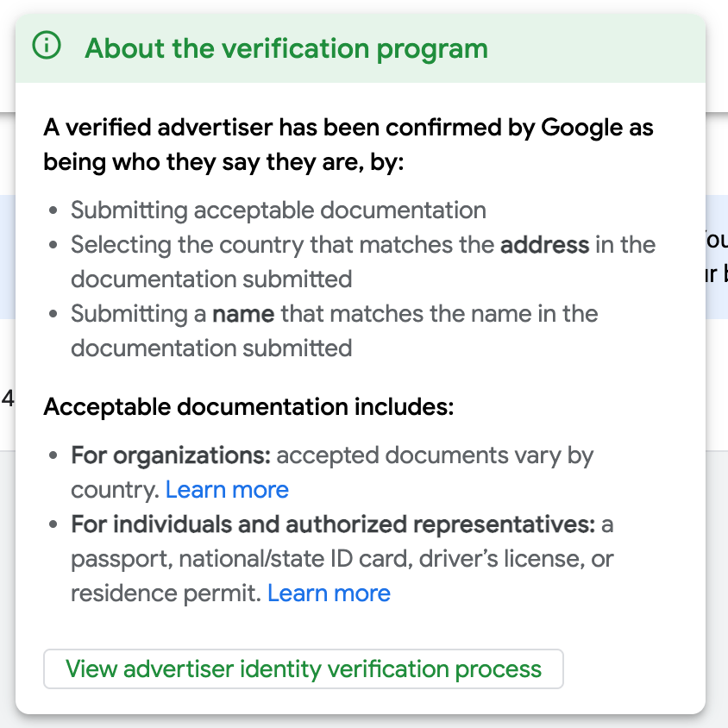Click the "Submitting acceptable documentation" bullet

tap(278, 210)
